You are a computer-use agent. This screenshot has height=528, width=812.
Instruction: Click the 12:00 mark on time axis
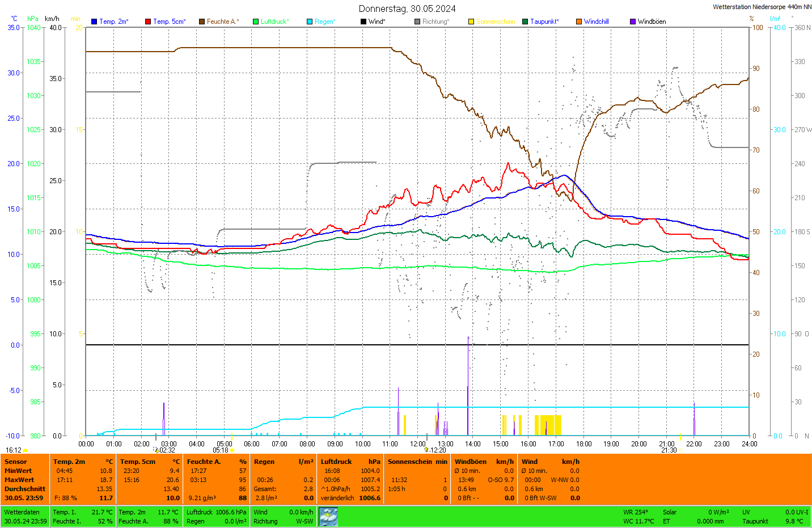(418, 444)
